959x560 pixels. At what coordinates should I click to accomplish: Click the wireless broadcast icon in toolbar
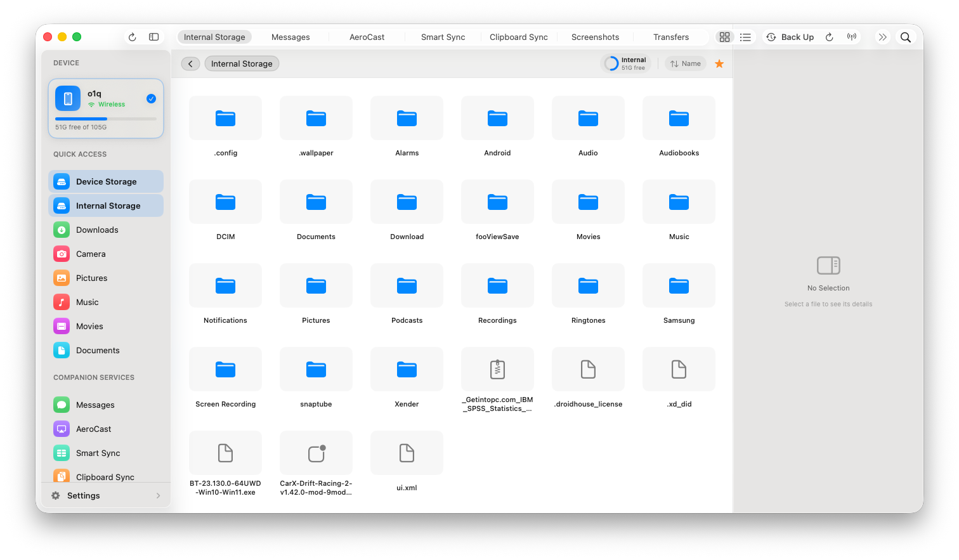pos(852,37)
